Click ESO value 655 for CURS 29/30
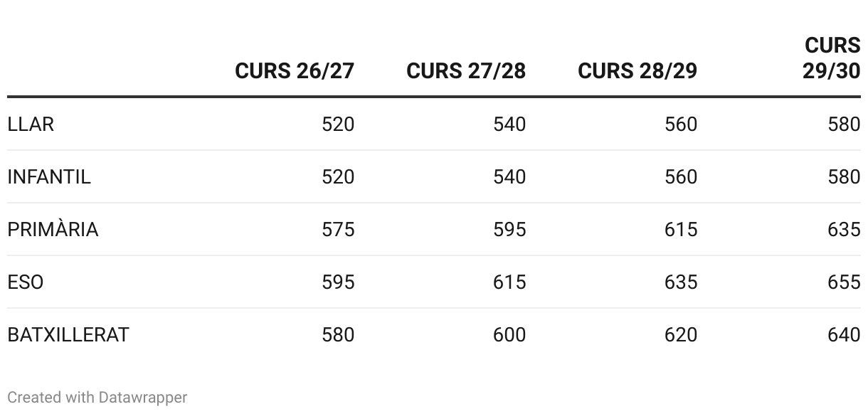This screenshot has height=414, width=868. [x=844, y=282]
